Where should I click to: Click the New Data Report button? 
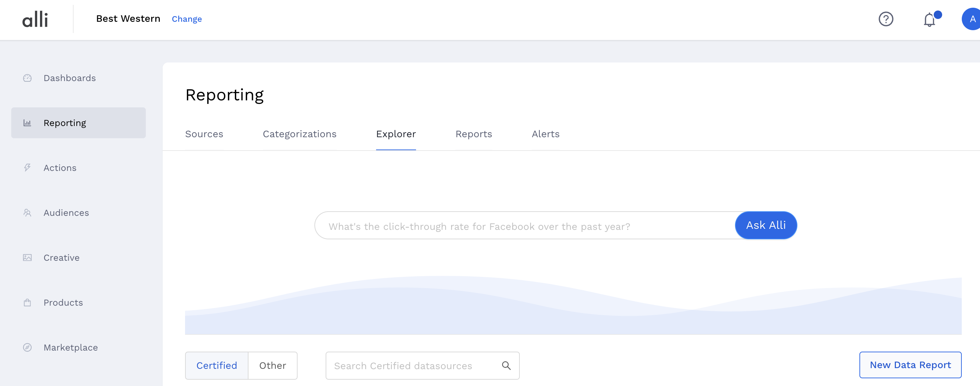point(910,365)
